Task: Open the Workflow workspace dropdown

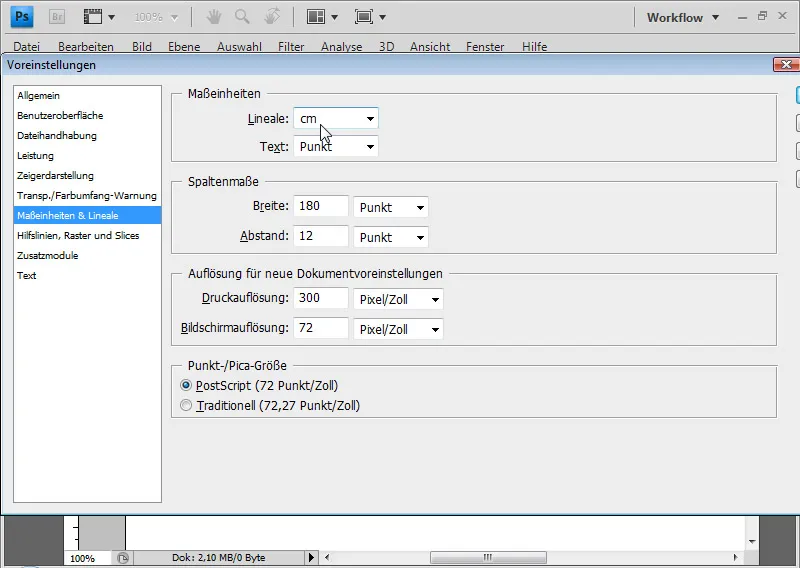Action: [x=683, y=17]
